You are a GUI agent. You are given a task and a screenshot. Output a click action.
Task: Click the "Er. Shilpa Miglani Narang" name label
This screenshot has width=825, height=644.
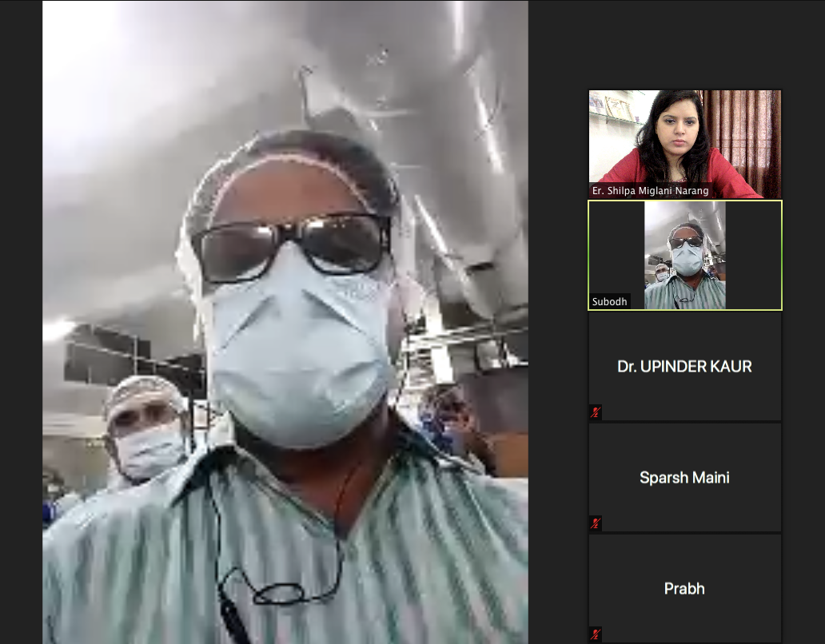coord(650,191)
